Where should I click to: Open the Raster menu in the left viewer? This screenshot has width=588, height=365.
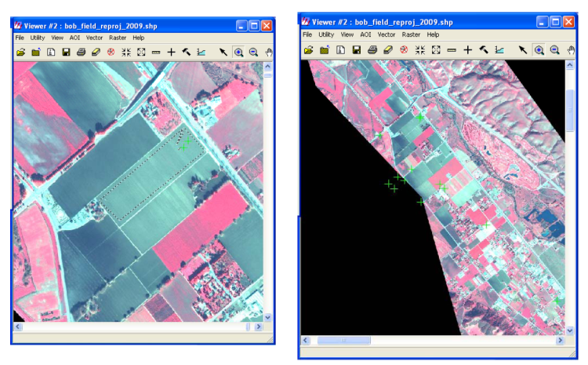coord(118,38)
